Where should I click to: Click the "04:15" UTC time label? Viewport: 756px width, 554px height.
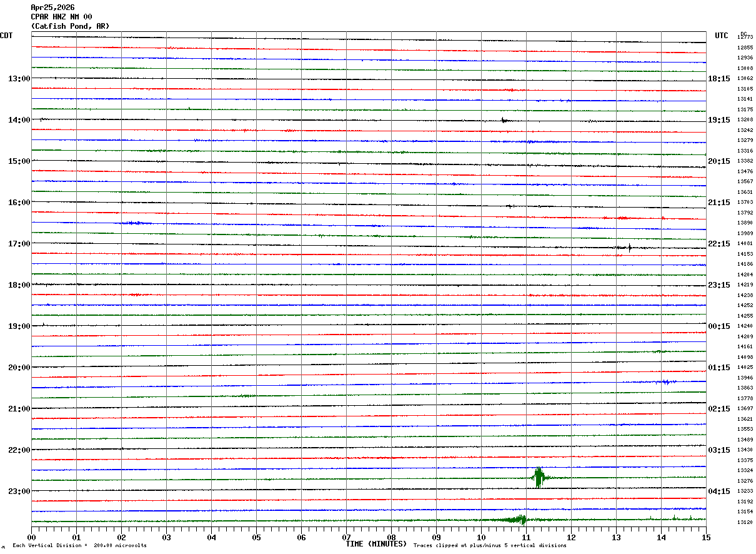coord(719,491)
